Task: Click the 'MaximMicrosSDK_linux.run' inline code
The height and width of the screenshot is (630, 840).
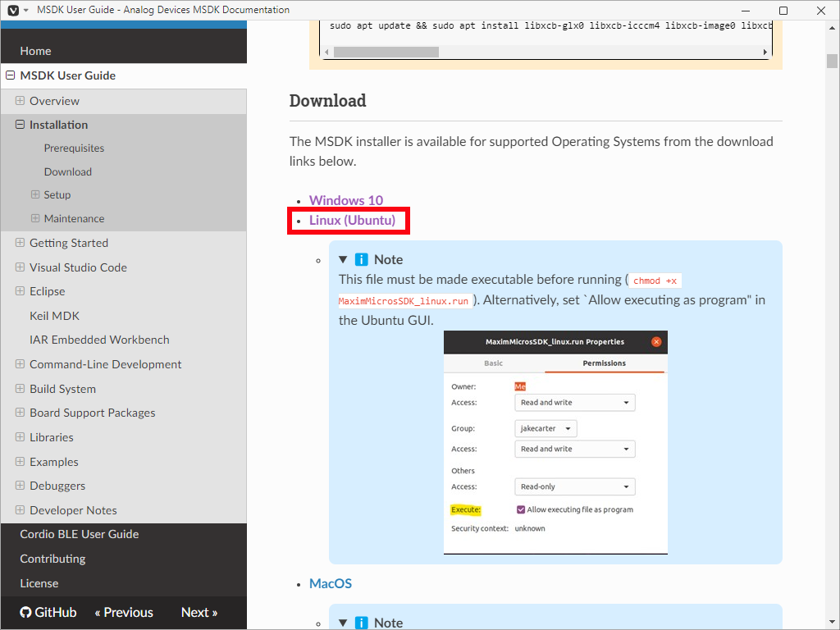Action: tap(404, 301)
